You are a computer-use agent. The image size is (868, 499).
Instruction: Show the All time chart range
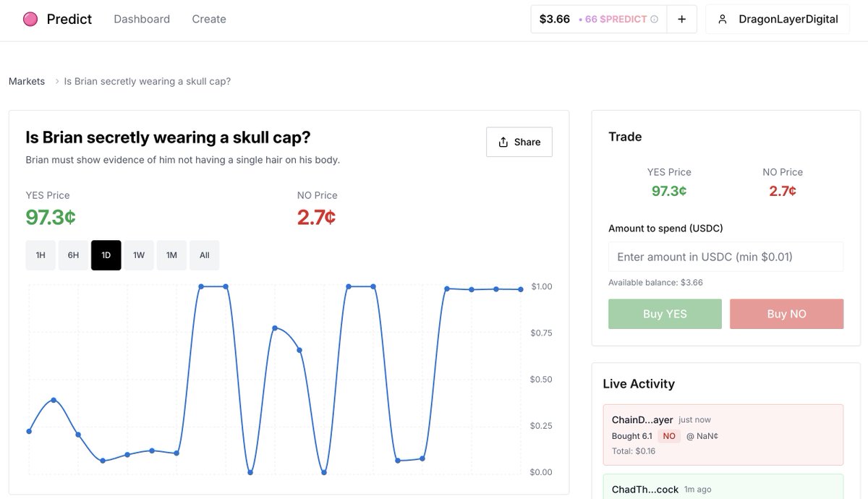pyautogui.click(x=204, y=255)
